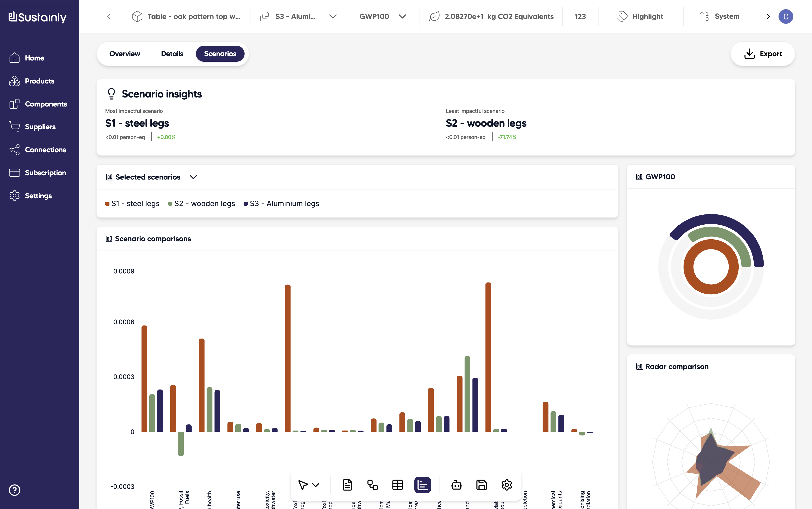
Task: Switch to the Details tab
Action: coord(172,54)
